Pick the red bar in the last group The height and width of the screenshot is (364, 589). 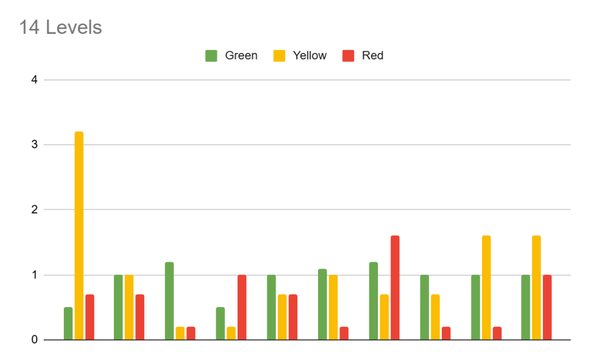pos(547,307)
